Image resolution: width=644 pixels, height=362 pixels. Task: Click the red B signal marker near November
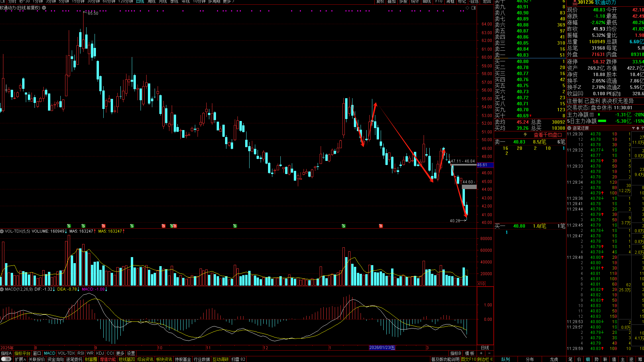pyautogui.click(x=175, y=226)
